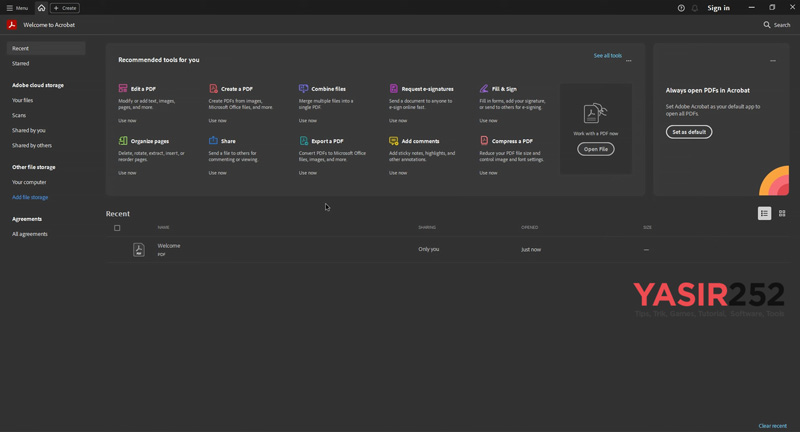Screen dimensions: 800x432
Task: Open Shared by others
Action: pyautogui.click(x=32, y=145)
